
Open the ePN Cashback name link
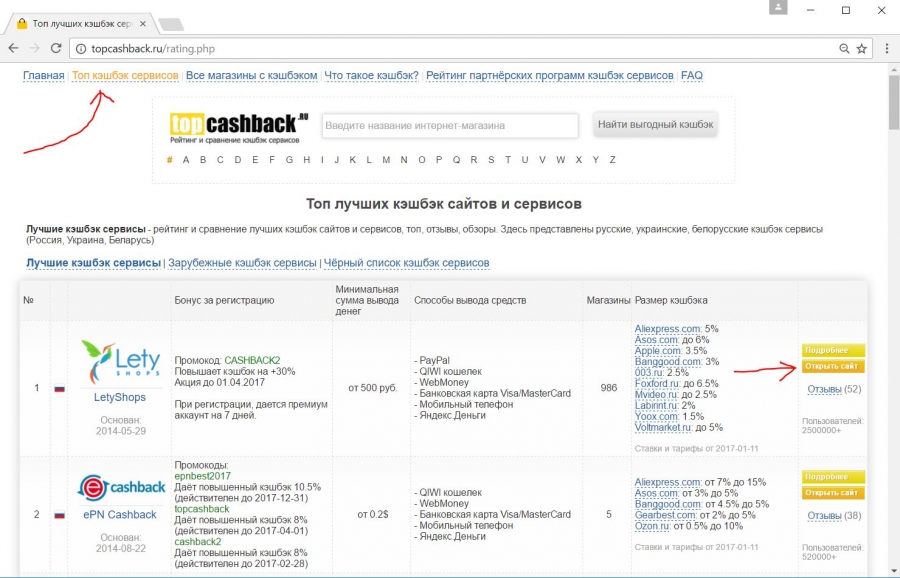point(119,515)
